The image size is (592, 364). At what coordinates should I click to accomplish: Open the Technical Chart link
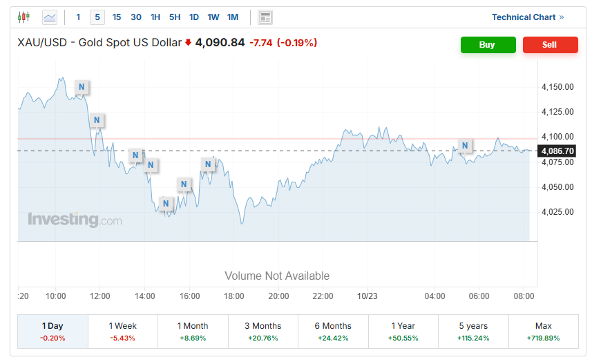point(528,17)
